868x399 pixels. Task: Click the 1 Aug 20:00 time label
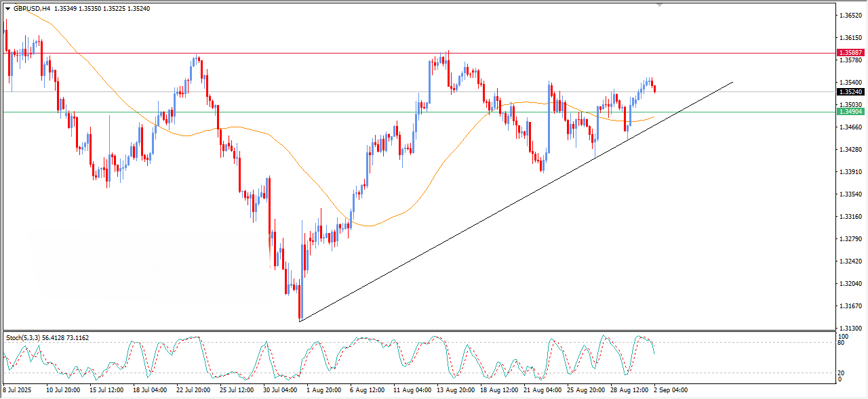pyautogui.click(x=323, y=390)
